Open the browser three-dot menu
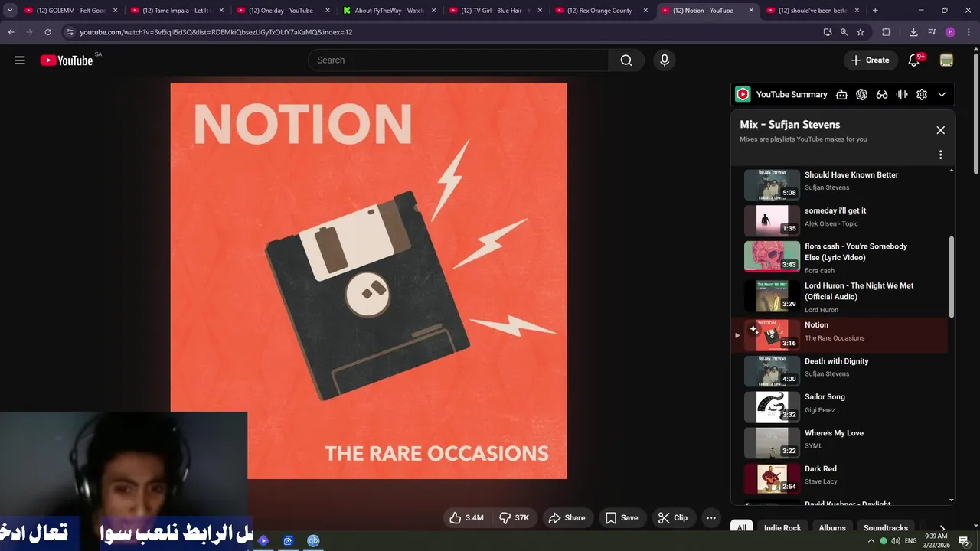Viewport: 980px width, 551px height. (969, 32)
